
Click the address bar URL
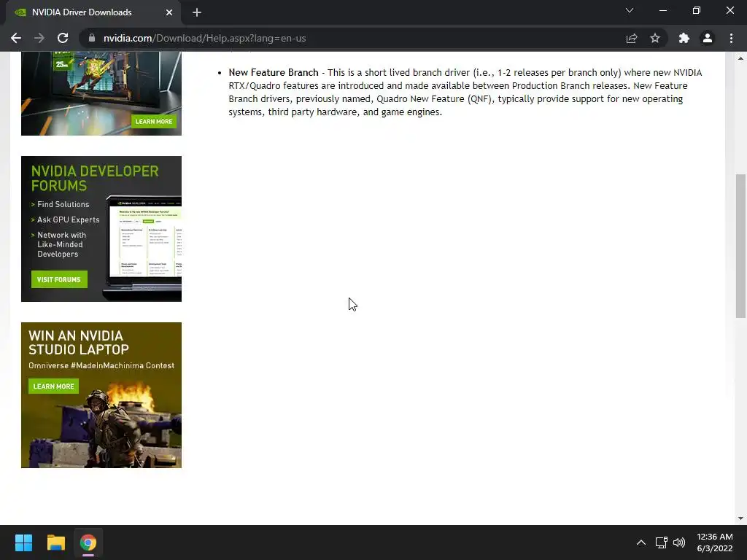point(205,38)
